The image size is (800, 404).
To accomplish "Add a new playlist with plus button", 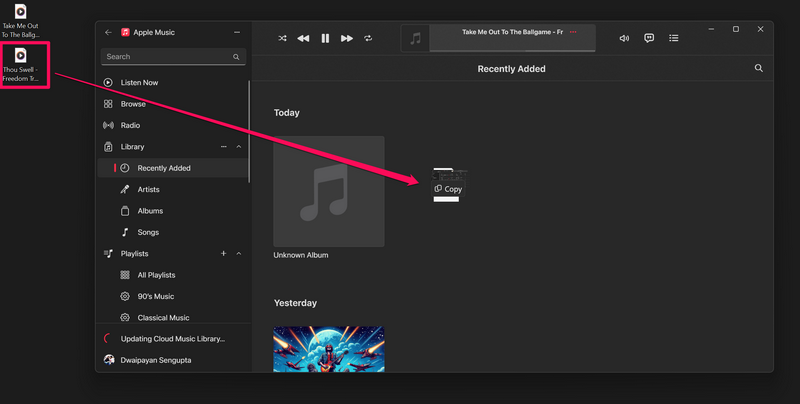I will (223, 254).
